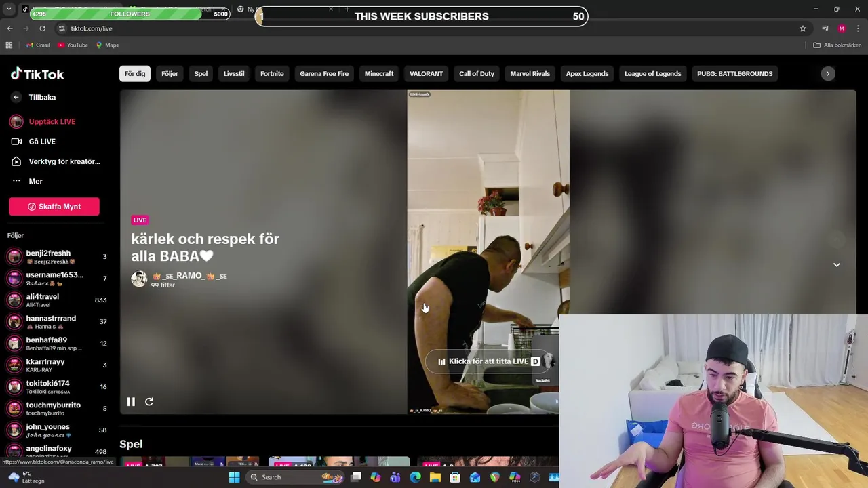Open the Livsstil category
Viewport: 868px width, 488px height.
(x=234, y=73)
